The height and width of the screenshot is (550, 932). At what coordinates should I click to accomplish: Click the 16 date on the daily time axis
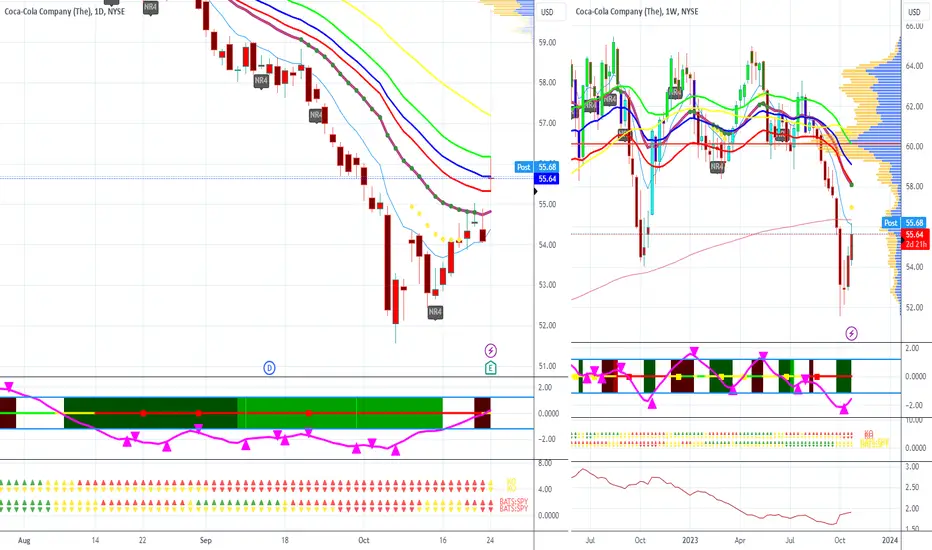[442, 540]
